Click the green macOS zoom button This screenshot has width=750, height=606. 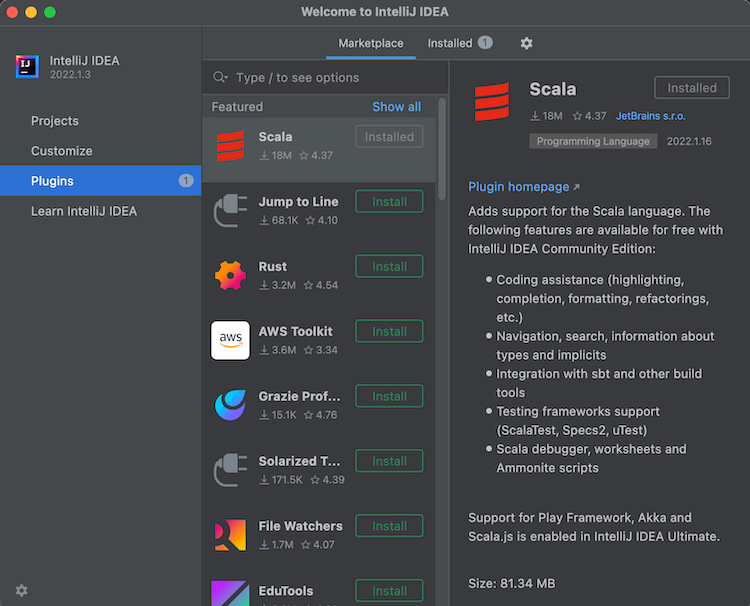tap(50, 12)
